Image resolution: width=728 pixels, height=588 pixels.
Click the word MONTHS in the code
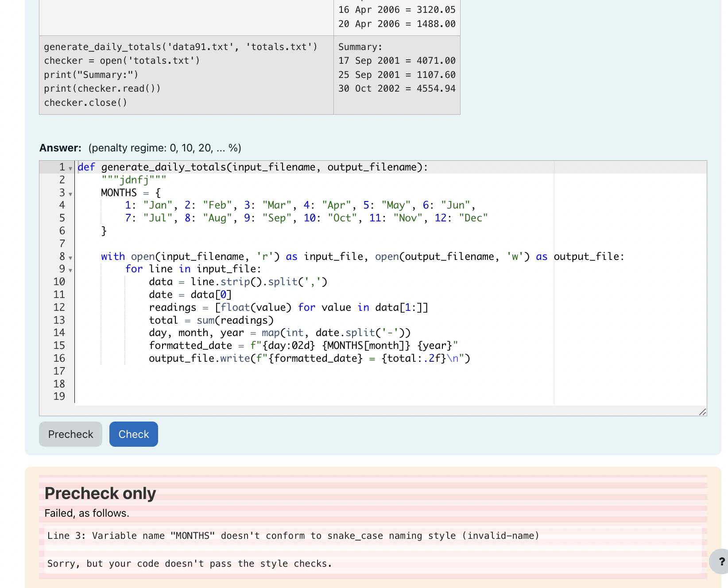118,192
